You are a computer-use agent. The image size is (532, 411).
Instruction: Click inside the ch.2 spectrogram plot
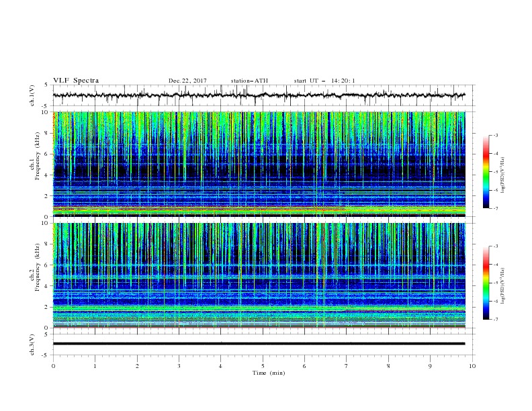[259, 275]
